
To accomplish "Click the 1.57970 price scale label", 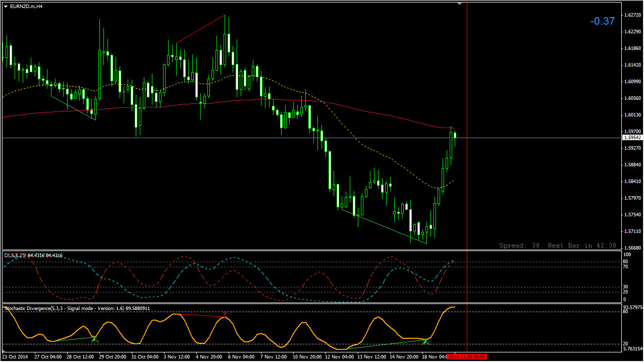I will 632,198.
